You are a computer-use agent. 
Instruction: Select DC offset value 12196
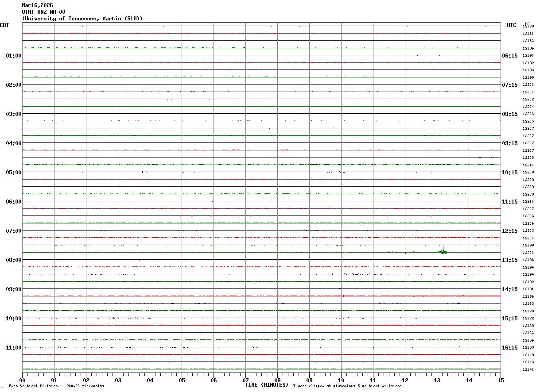pos(528,267)
